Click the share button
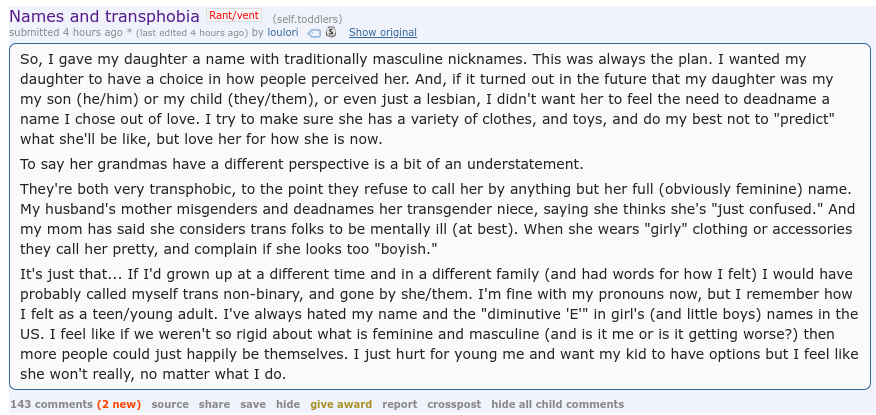The width and height of the screenshot is (876, 415). click(x=214, y=404)
